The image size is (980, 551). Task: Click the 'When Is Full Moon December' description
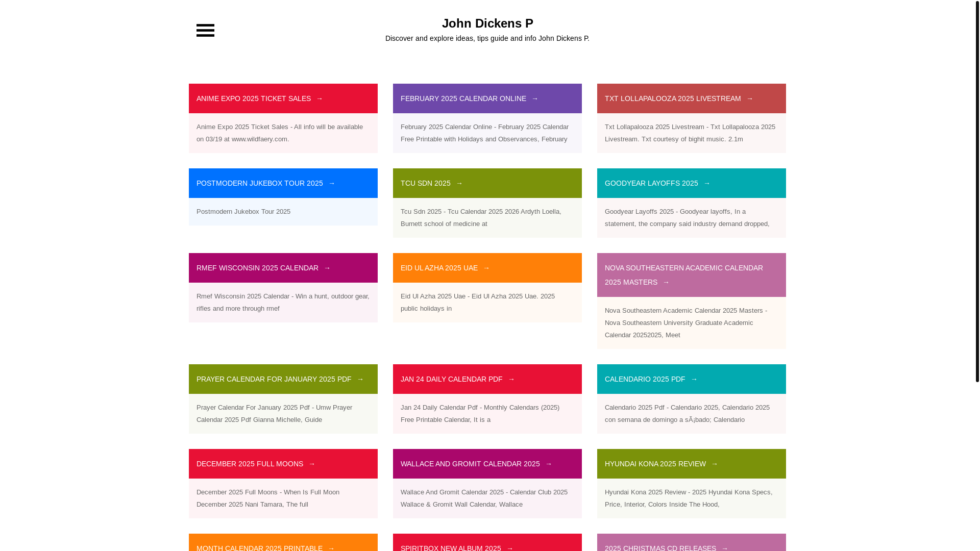coord(268,498)
